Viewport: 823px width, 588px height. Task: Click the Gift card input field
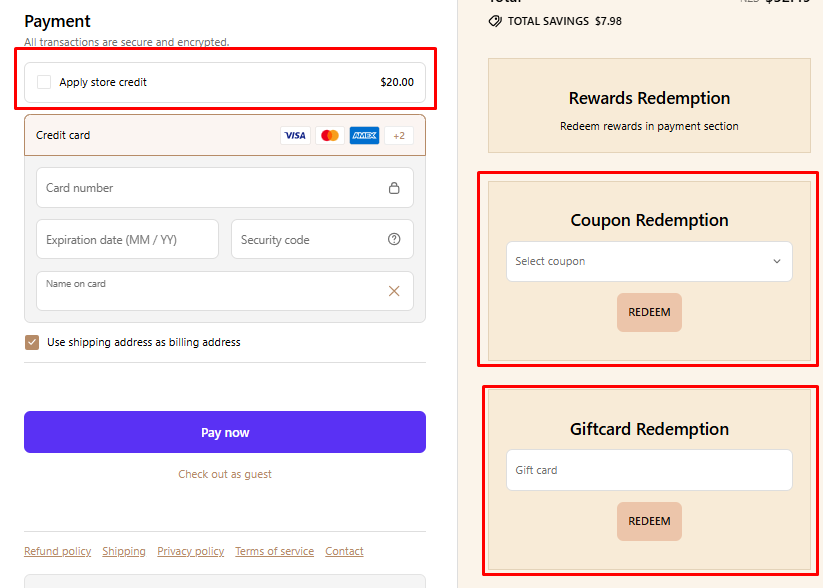649,470
